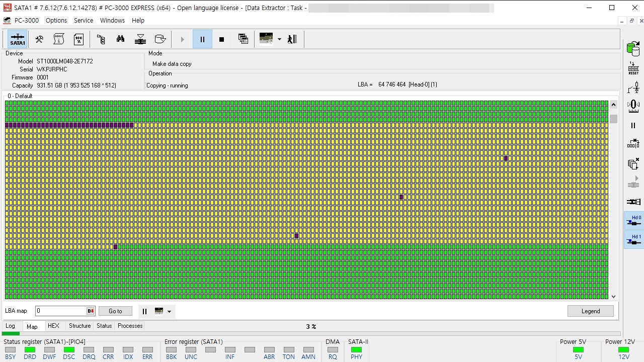This screenshot has width=644, height=362.
Task: Click the binoculars search icon
Action: 120,39
